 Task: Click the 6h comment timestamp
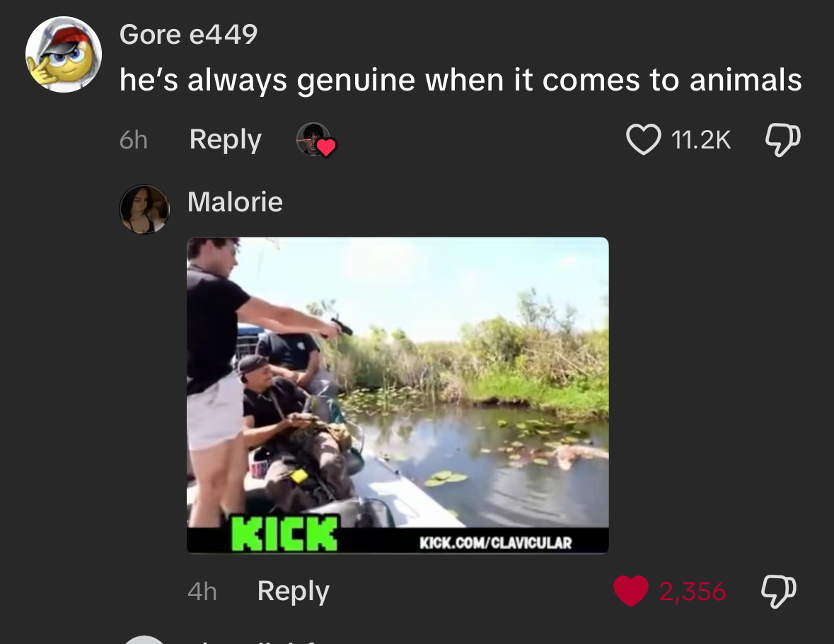tap(133, 140)
